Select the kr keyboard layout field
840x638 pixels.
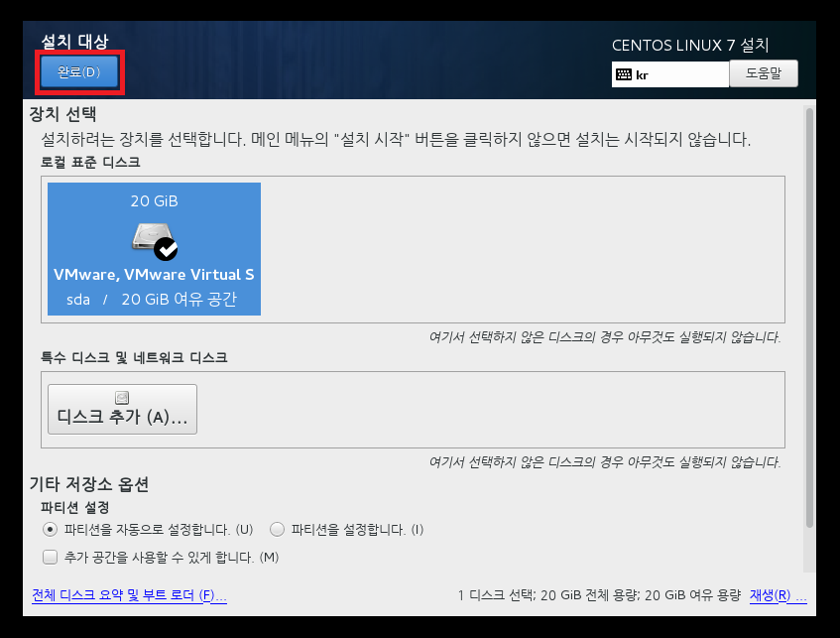pyautogui.click(x=670, y=74)
